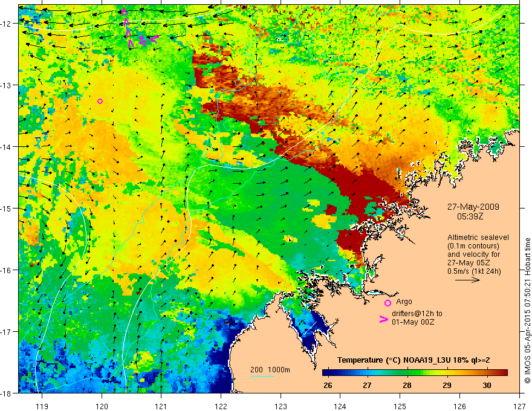This screenshot has height=411, width=532.
Task: Click the latitude label -14
Action: click(7, 147)
